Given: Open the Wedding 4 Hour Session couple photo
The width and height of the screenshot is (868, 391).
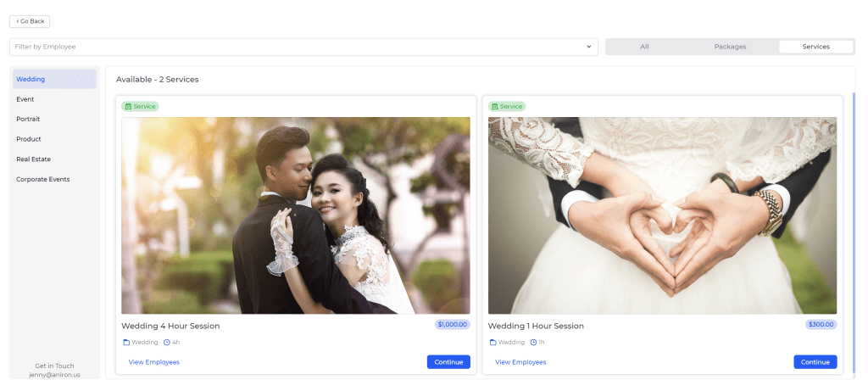Looking at the screenshot, I should (x=296, y=215).
